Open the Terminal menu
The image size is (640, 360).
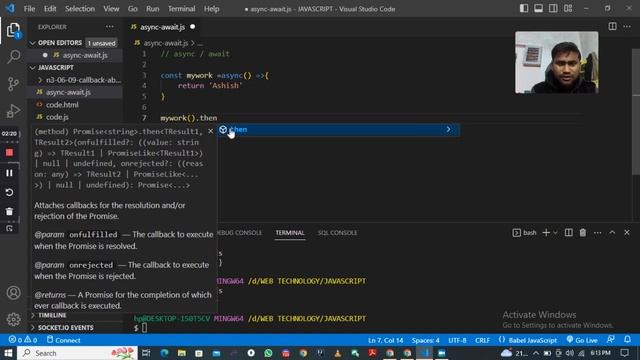(182, 9)
